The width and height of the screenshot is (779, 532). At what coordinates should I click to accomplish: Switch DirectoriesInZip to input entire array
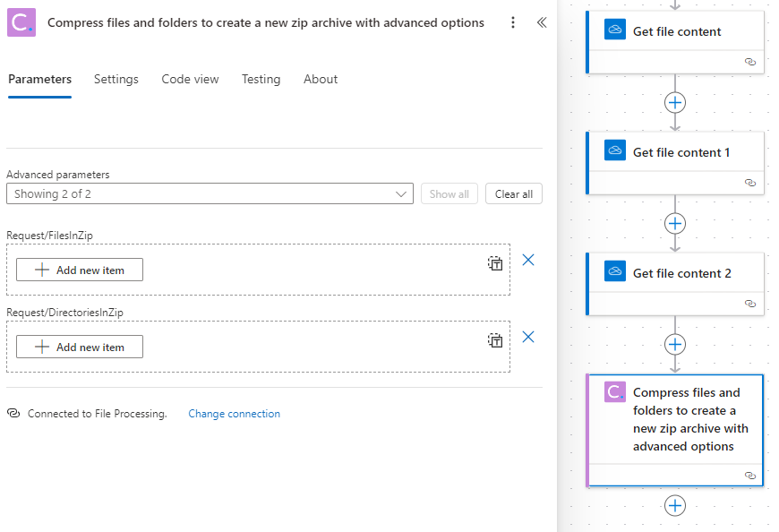pyautogui.click(x=495, y=340)
